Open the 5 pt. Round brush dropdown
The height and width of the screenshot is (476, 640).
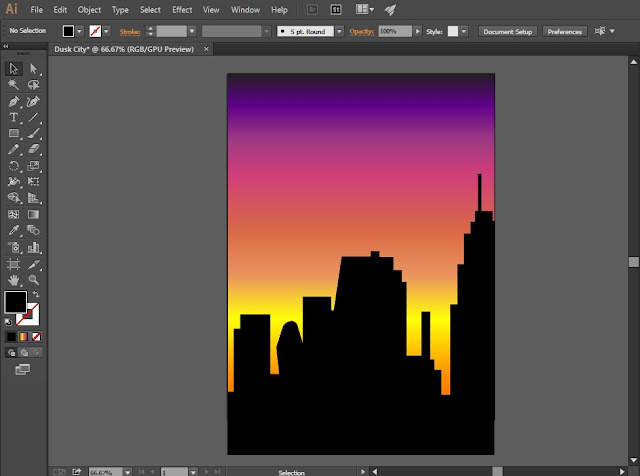click(x=340, y=32)
